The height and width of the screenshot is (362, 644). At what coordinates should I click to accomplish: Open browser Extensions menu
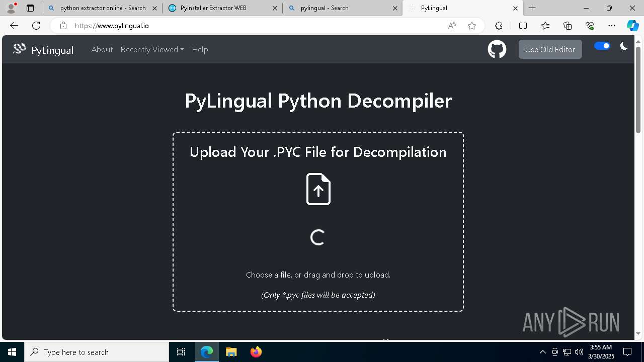click(499, 26)
